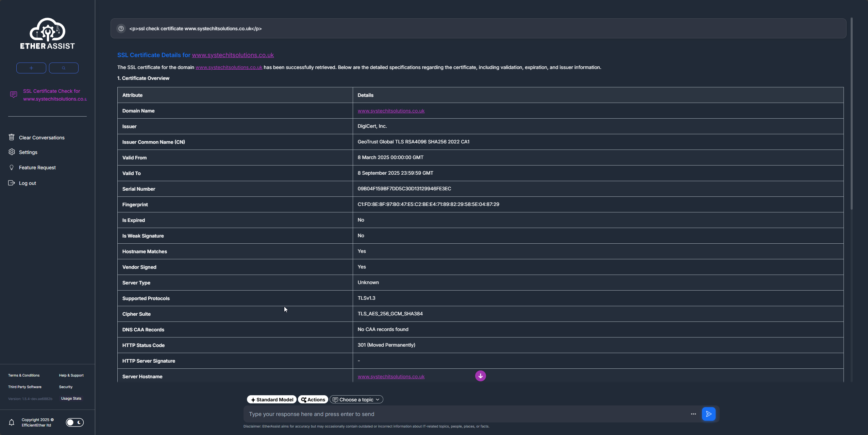Click the lightbulb icon for Feature Request
This screenshot has height=435, width=868.
coord(12,168)
